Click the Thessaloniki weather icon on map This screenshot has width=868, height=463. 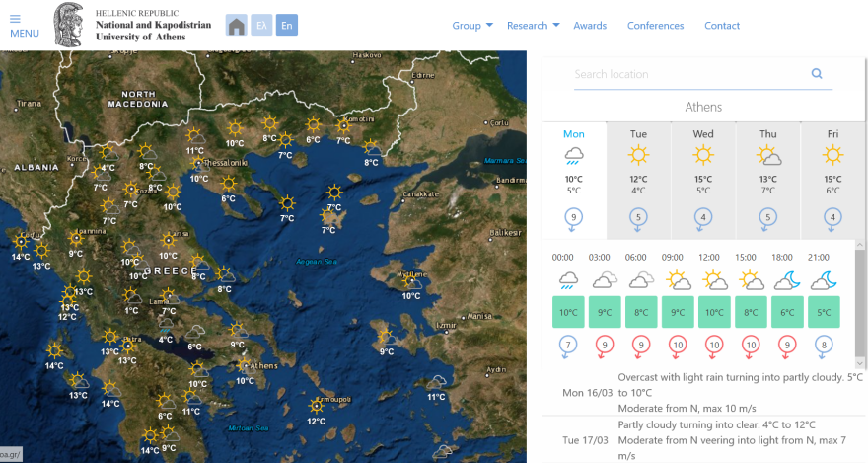(x=199, y=164)
